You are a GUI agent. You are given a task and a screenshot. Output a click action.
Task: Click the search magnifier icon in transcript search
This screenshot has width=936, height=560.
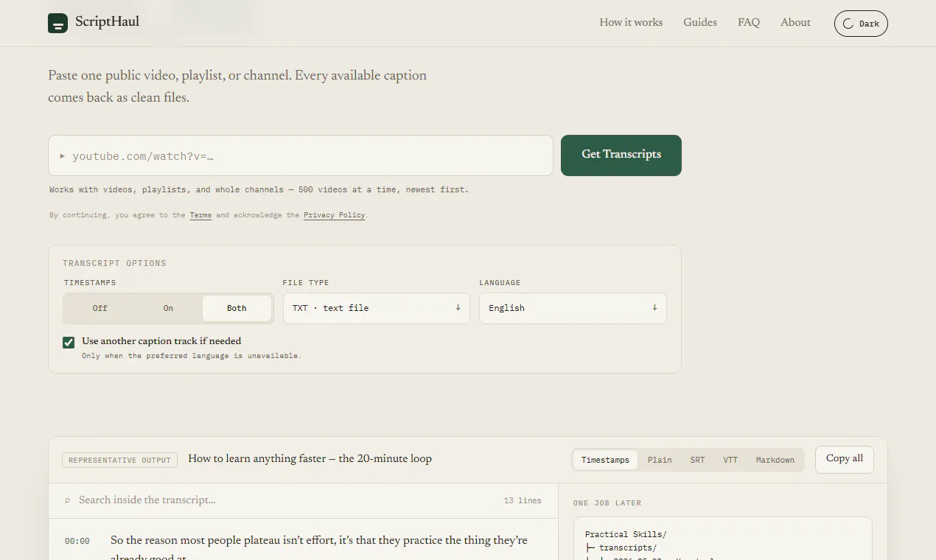coord(68,500)
